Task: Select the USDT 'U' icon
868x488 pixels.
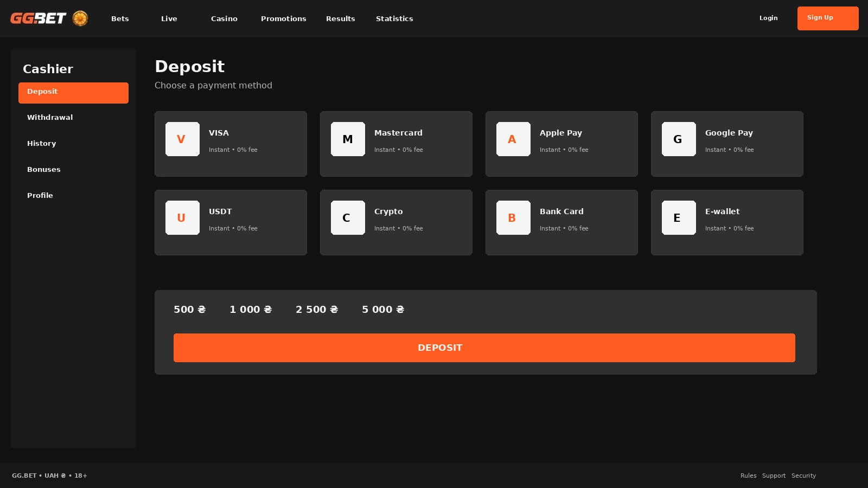Action: pos(182,218)
